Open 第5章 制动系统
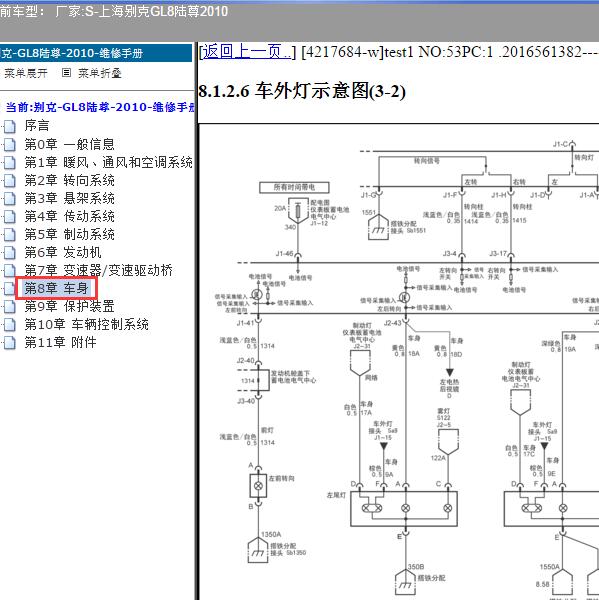 pyautogui.click(x=69, y=234)
